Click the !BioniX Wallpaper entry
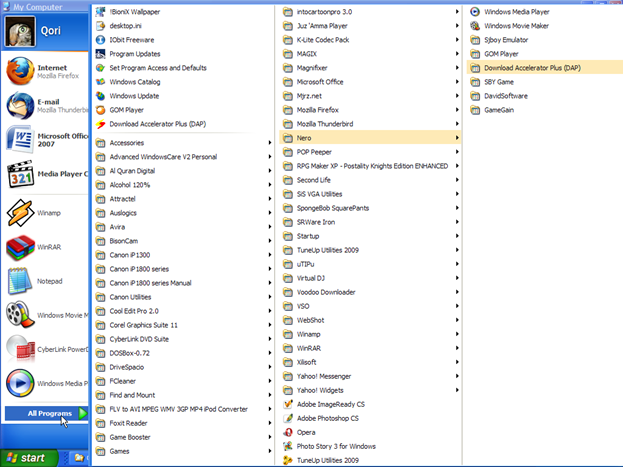Viewport: 624px width, 468px height. (x=183, y=12)
